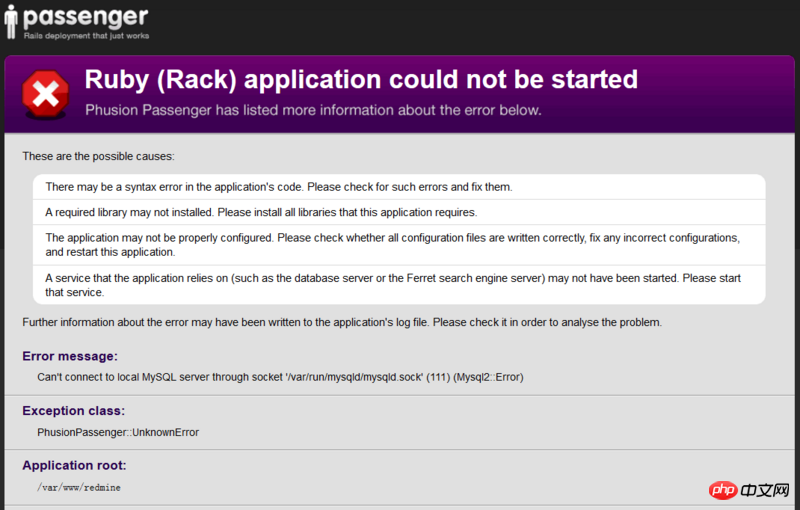Click the MySQL socket error message text
The width and height of the screenshot is (800, 510).
point(280,377)
